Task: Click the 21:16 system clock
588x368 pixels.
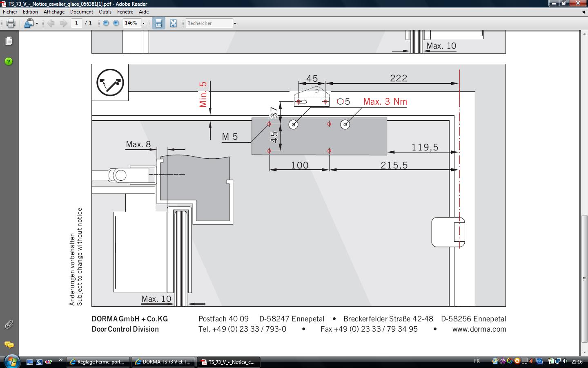Action: tap(577, 361)
